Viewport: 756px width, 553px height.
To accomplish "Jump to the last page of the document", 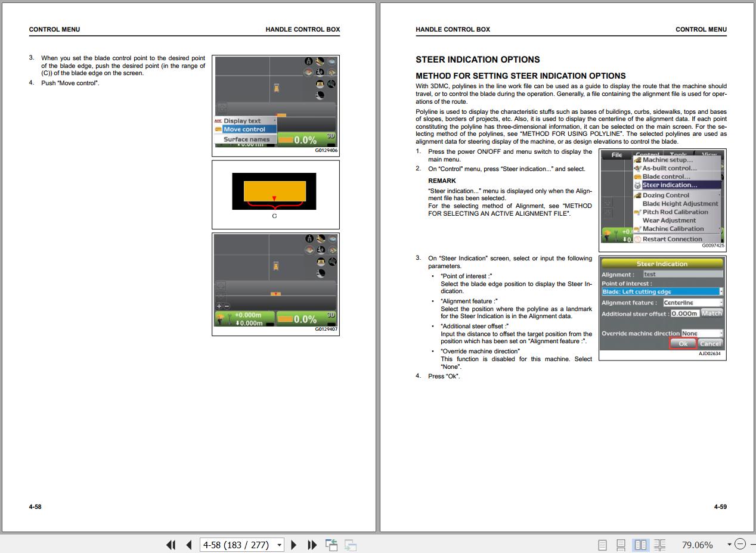I will click(312, 545).
